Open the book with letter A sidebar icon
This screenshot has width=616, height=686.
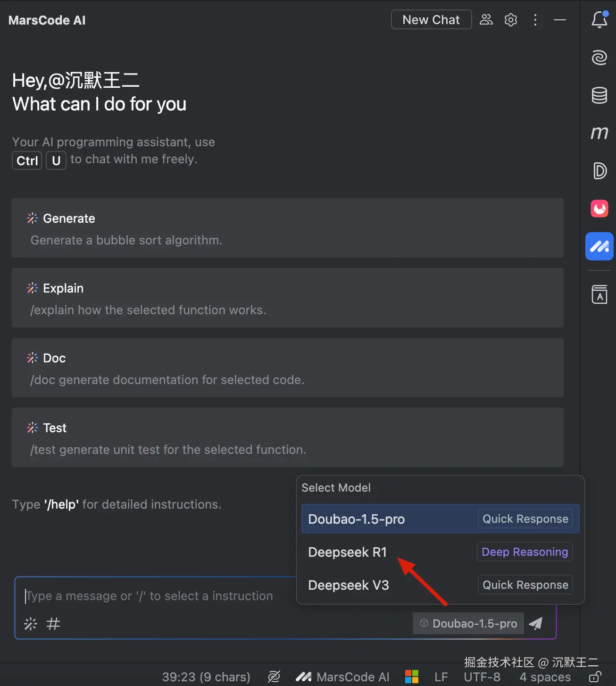(599, 294)
